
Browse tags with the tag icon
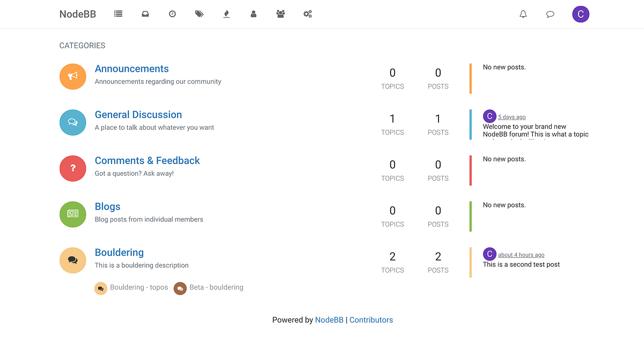[x=199, y=14]
